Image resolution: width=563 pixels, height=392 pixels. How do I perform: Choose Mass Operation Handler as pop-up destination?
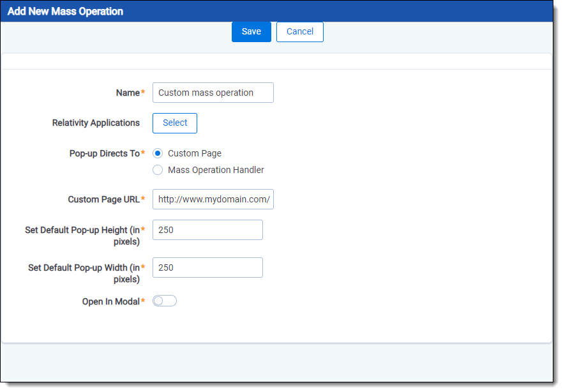(x=158, y=170)
